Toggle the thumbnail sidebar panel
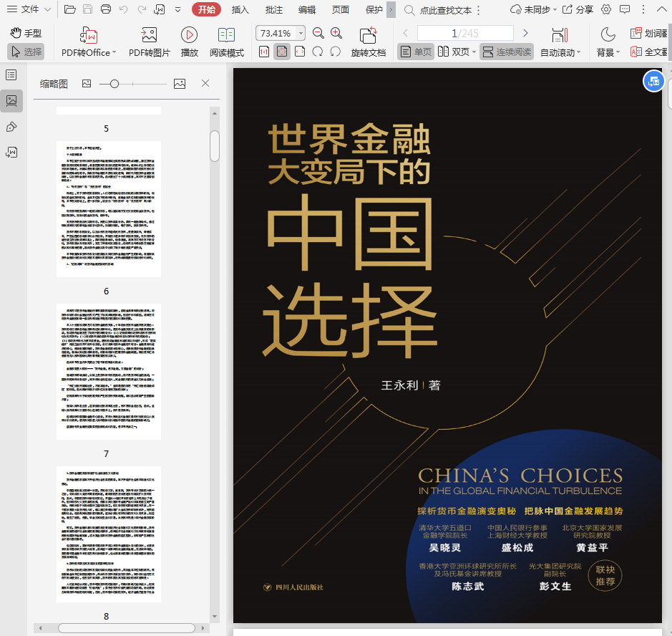The image size is (672, 636). 11,101
